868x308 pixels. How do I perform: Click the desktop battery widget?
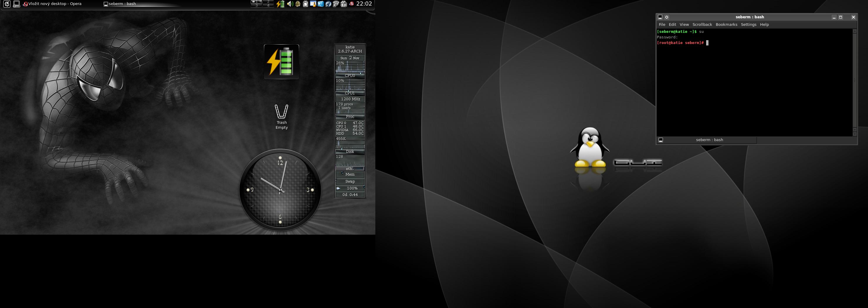coord(281,62)
